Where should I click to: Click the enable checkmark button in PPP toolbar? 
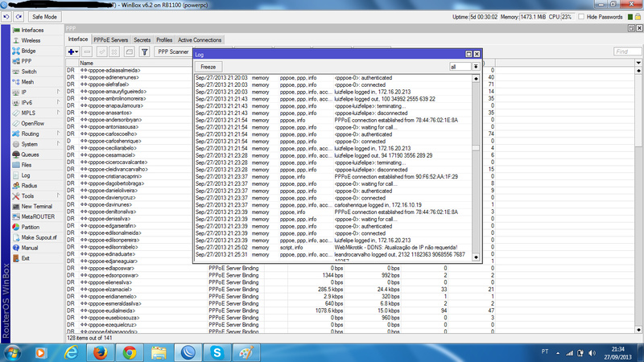pyautogui.click(x=101, y=51)
